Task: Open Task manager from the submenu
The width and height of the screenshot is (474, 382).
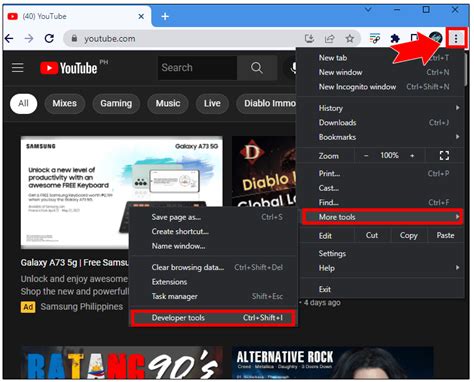Action: pyautogui.click(x=213, y=296)
